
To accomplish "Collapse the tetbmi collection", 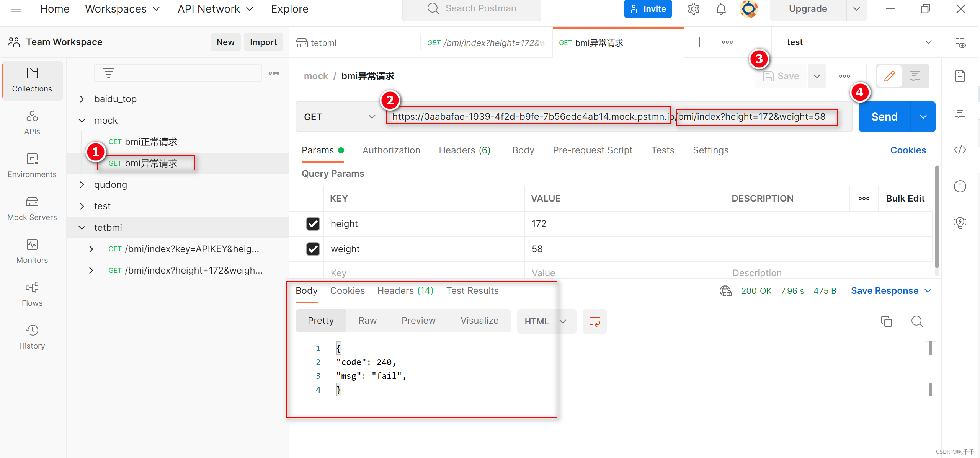I will (82, 228).
